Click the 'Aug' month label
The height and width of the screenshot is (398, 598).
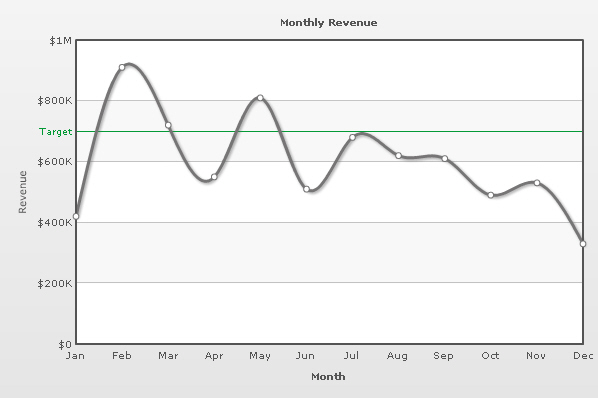[397, 356]
